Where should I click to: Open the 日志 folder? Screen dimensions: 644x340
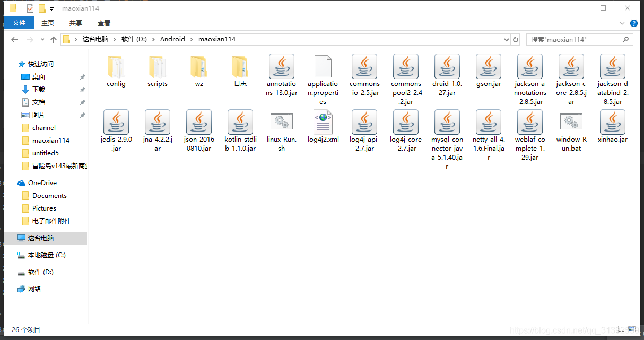point(240,71)
